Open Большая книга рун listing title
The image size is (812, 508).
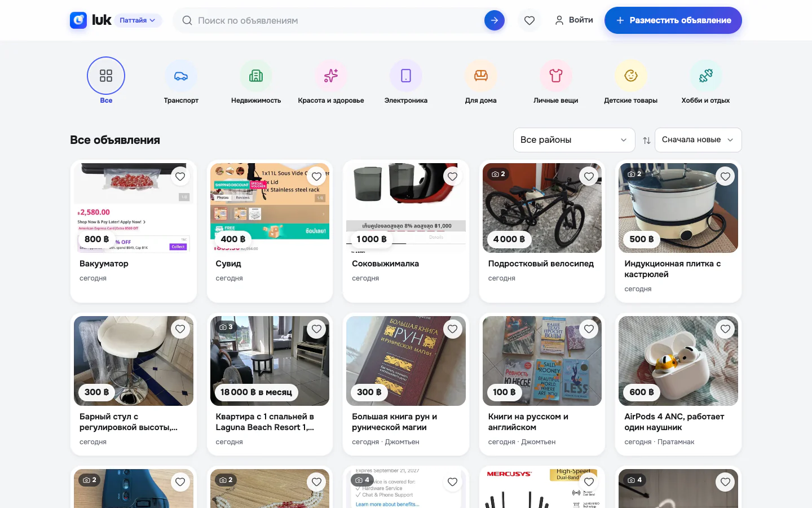[395, 422]
